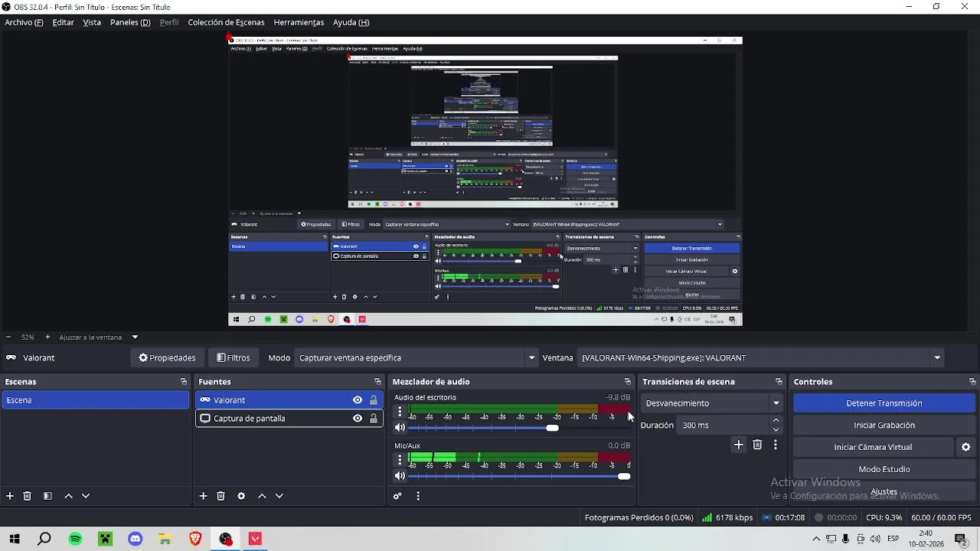Remove scene transition with trash icon
Screen dimensions: 980x551
757,445
